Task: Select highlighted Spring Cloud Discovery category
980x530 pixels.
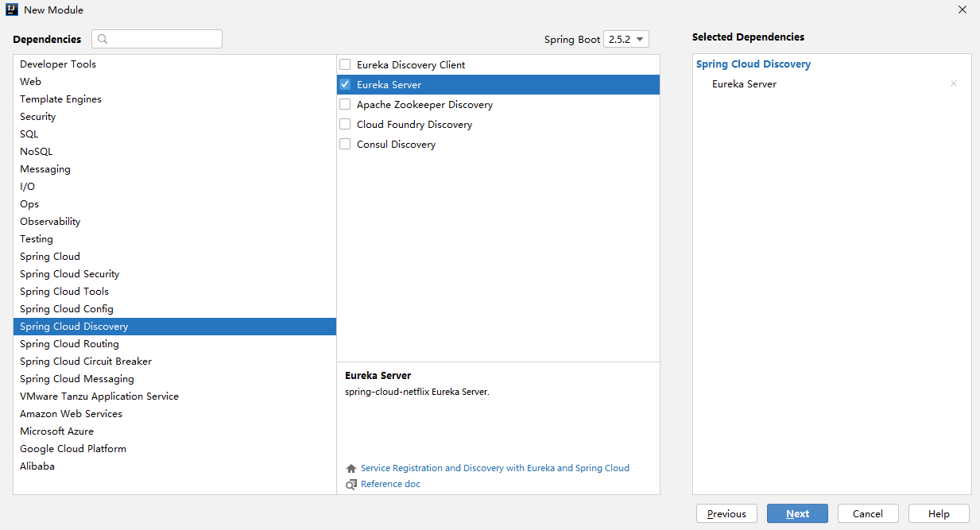Action: 175,327
